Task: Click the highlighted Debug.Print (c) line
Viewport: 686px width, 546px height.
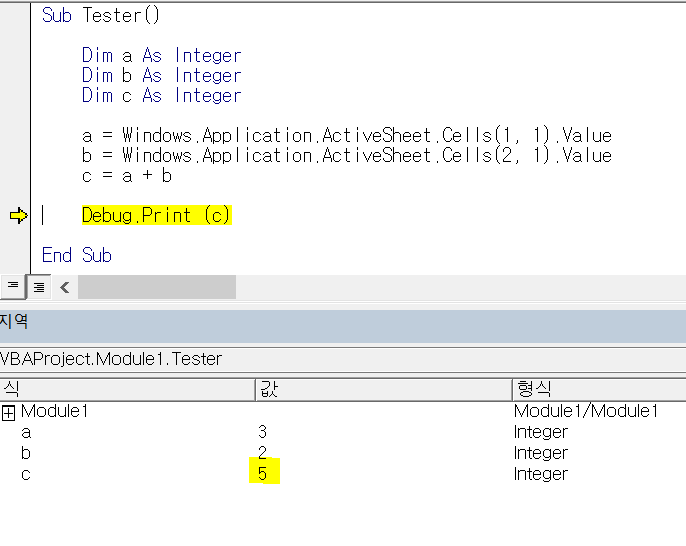Action: pos(157,215)
